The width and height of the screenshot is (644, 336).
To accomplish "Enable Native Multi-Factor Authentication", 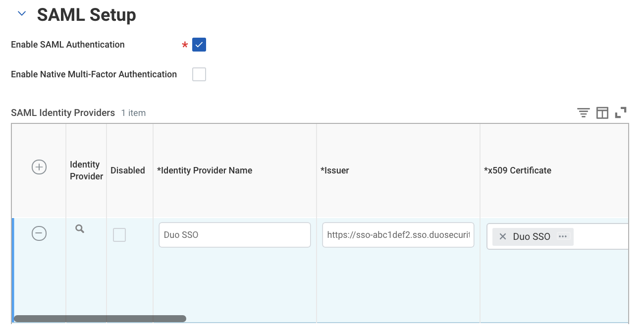I will tap(199, 74).
